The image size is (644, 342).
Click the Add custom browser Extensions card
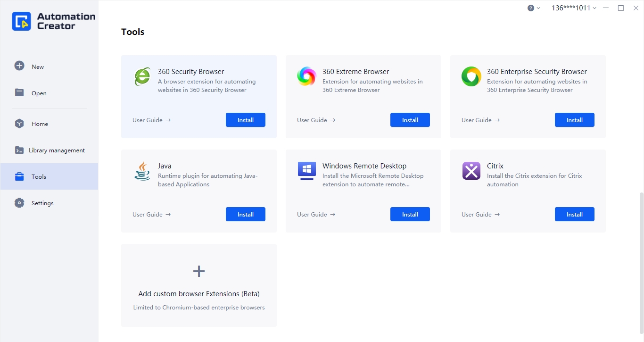pyautogui.click(x=199, y=285)
